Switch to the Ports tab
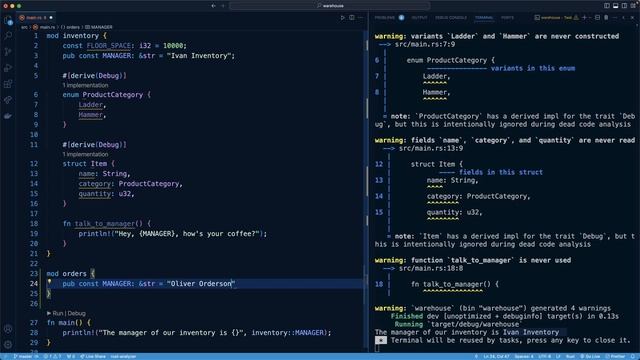The height and width of the screenshot is (360, 640). tap(507, 18)
